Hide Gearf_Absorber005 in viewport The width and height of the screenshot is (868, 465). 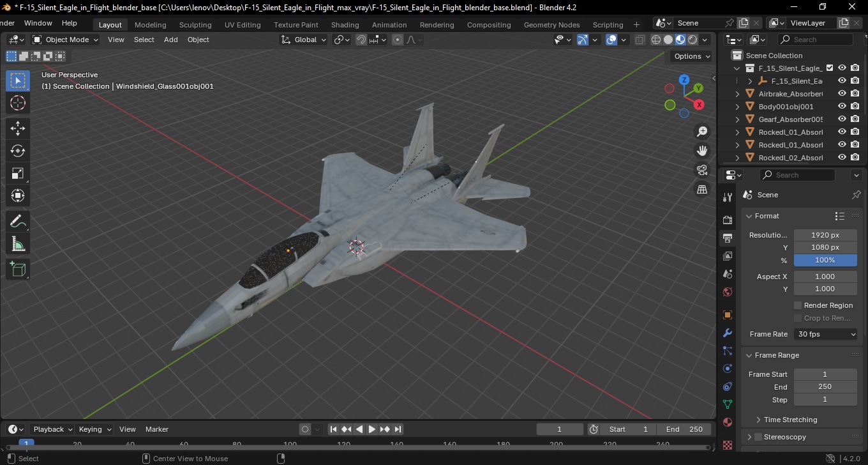click(842, 119)
